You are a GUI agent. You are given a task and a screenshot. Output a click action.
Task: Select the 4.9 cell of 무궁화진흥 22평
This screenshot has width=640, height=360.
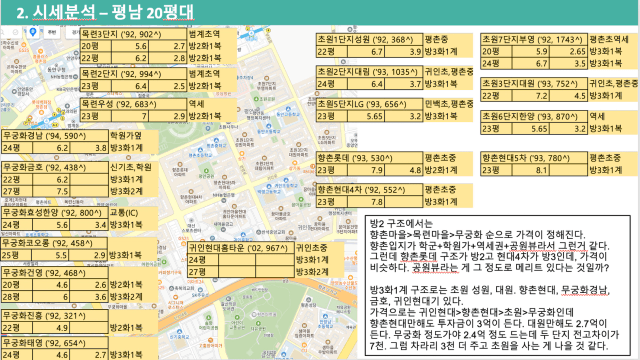coord(51,328)
